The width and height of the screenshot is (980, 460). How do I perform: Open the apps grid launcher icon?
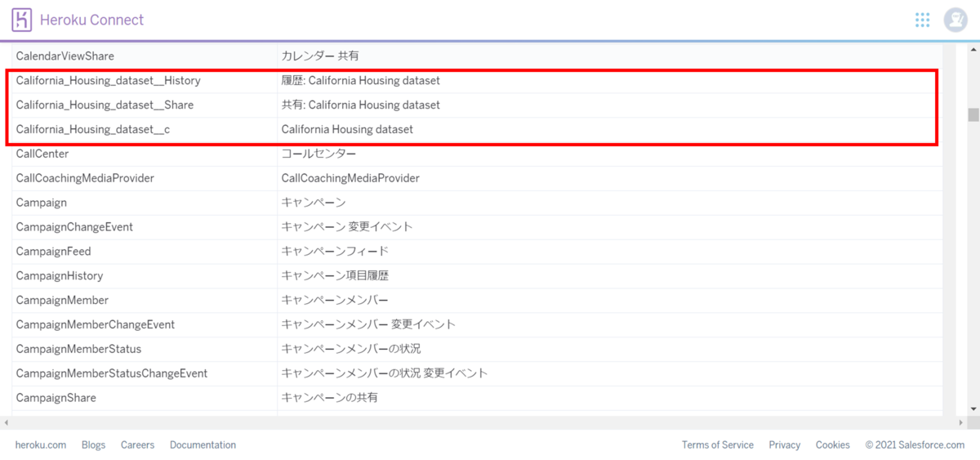tap(923, 20)
